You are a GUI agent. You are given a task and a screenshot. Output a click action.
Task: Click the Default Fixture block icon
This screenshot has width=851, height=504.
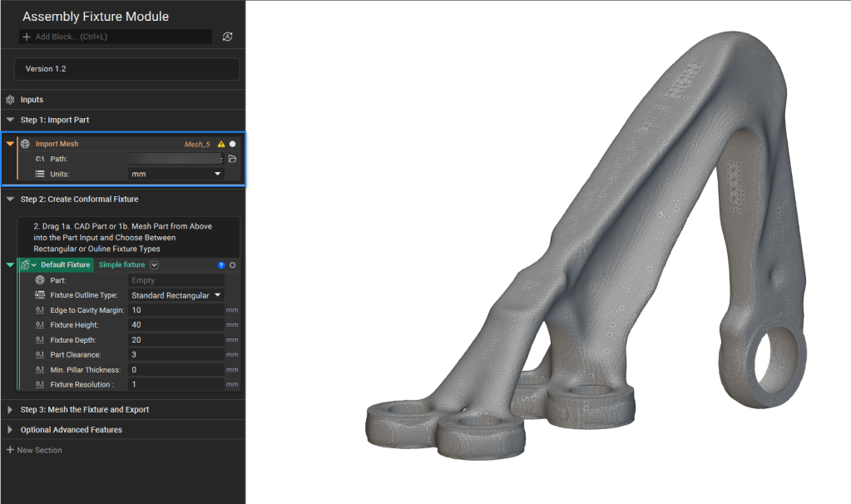coord(24,265)
